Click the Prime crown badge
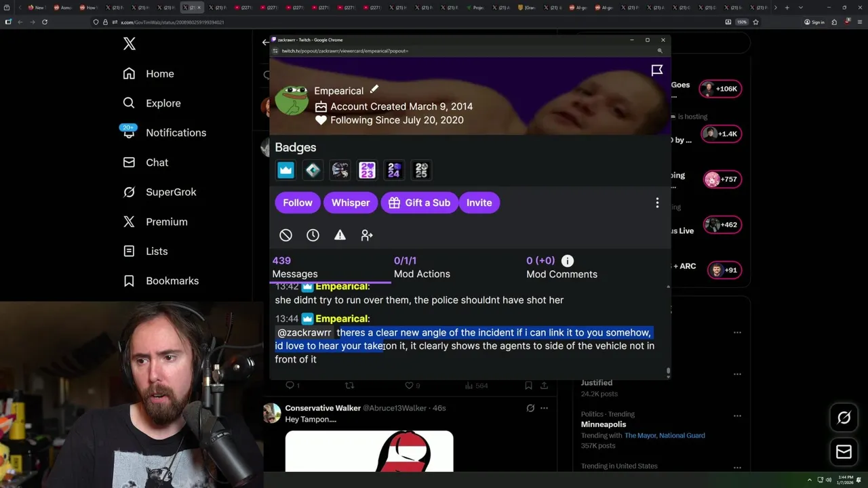This screenshot has height=488, width=868. point(285,170)
